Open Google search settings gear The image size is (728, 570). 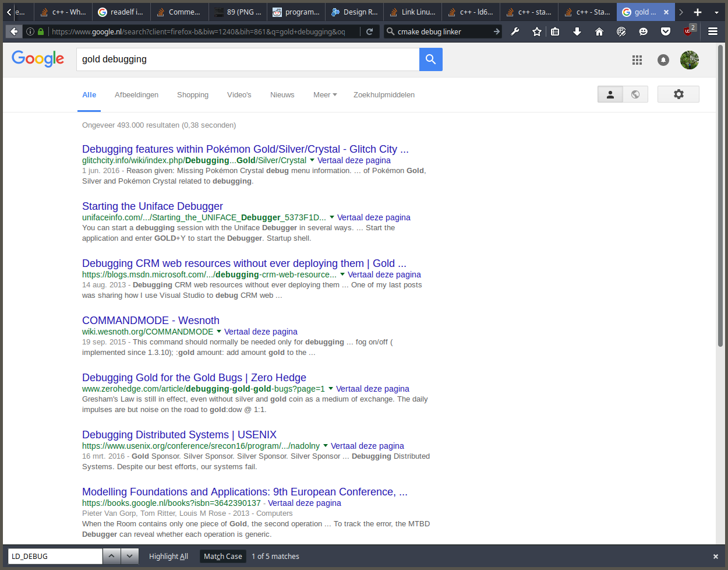(x=678, y=94)
